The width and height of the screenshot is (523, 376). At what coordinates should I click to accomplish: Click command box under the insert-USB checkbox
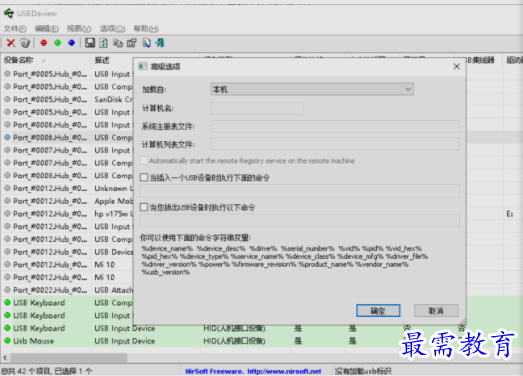[300, 191]
